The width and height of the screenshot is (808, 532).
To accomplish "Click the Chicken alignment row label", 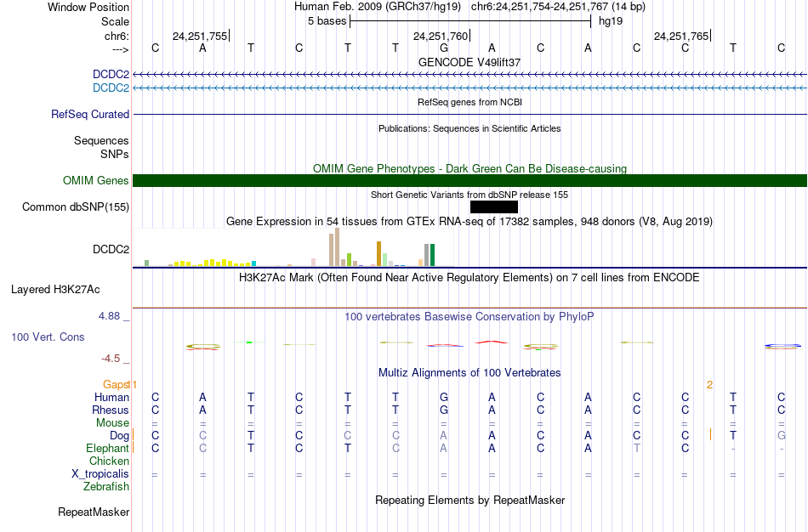I will 109,461.
